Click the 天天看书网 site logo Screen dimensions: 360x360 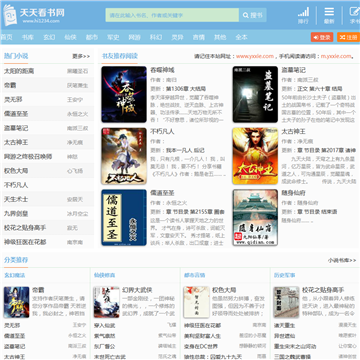click(33, 15)
